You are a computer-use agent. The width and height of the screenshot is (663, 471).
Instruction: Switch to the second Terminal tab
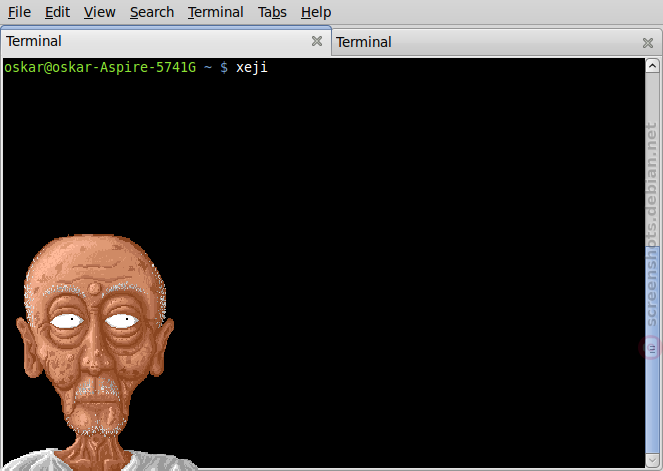click(x=496, y=42)
